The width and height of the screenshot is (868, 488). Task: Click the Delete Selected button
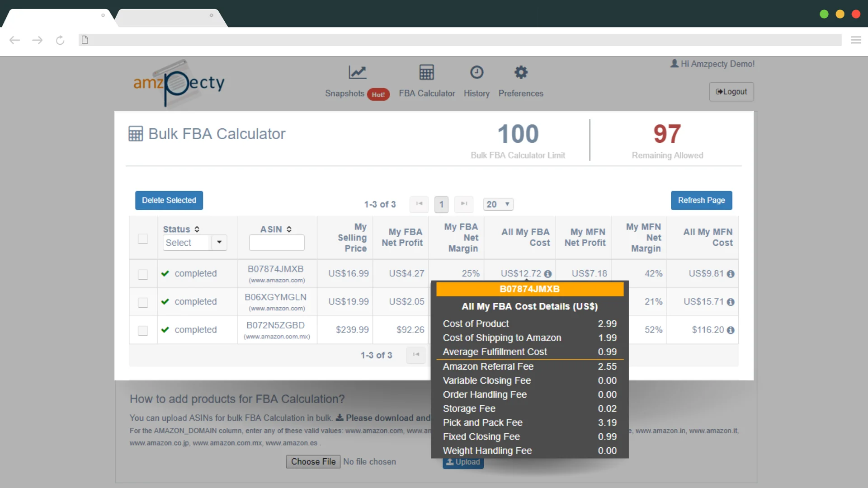(x=169, y=200)
